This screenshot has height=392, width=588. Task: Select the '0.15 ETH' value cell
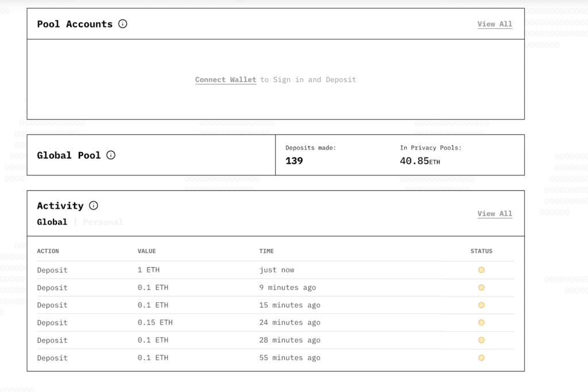point(155,322)
